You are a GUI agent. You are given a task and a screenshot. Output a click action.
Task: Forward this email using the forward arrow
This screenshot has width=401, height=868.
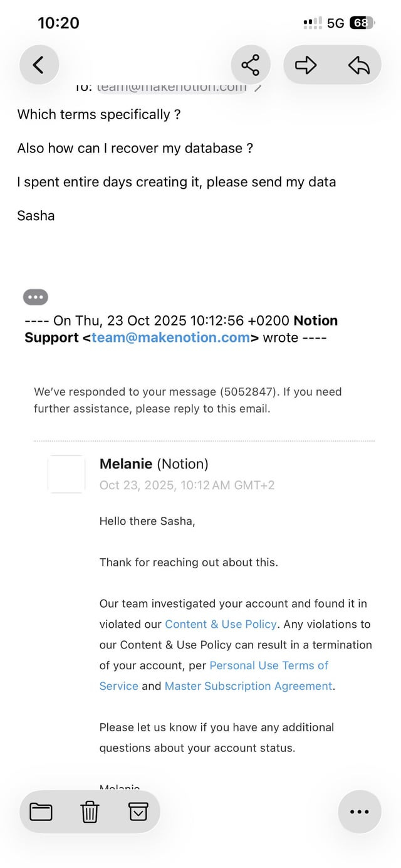point(306,64)
